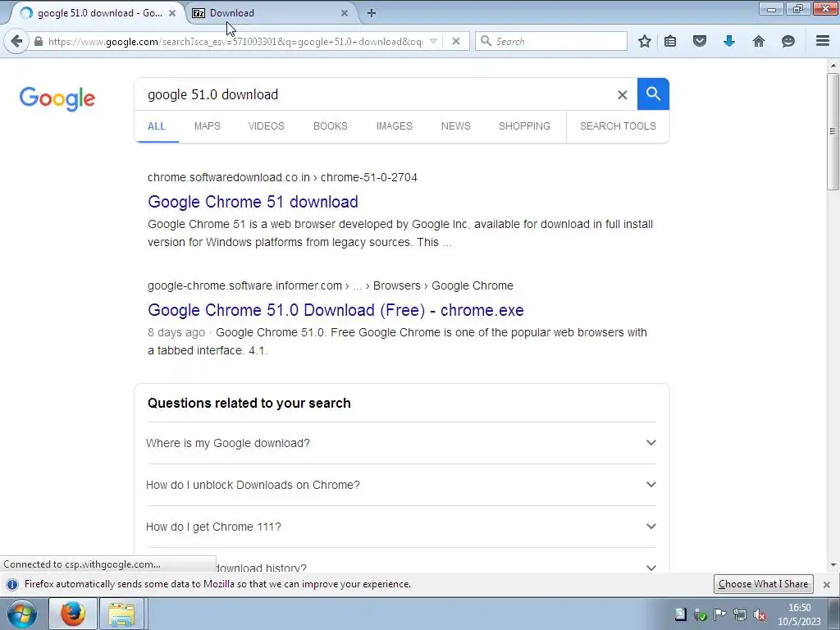The height and width of the screenshot is (630, 840).
Task: Stop page loading with address bar X
Action: [x=456, y=41]
